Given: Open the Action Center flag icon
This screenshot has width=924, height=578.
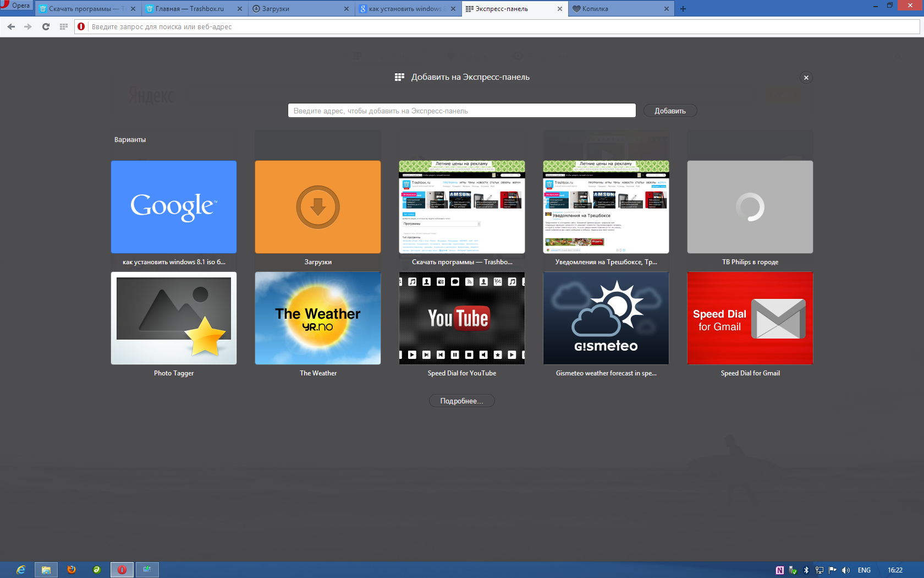Looking at the screenshot, I should tap(832, 570).
